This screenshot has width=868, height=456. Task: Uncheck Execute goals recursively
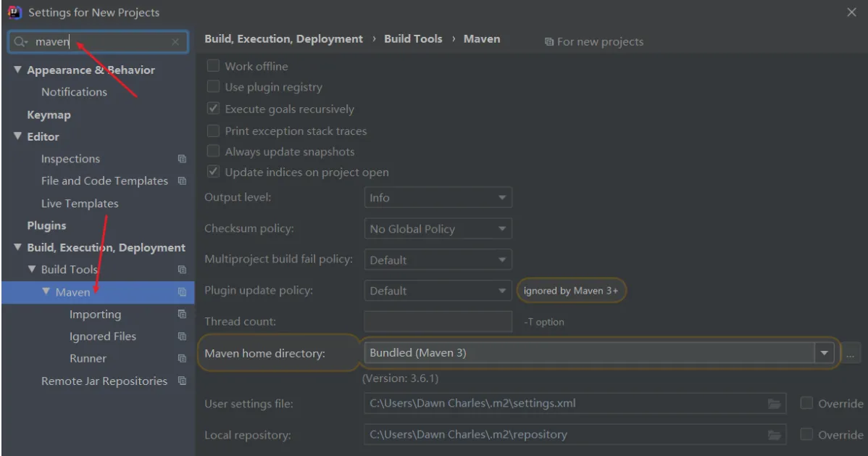coord(214,109)
